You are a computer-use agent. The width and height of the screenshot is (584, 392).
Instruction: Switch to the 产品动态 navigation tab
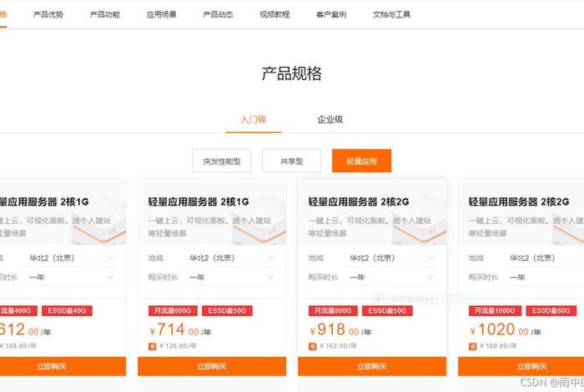click(x=219, y=14)
